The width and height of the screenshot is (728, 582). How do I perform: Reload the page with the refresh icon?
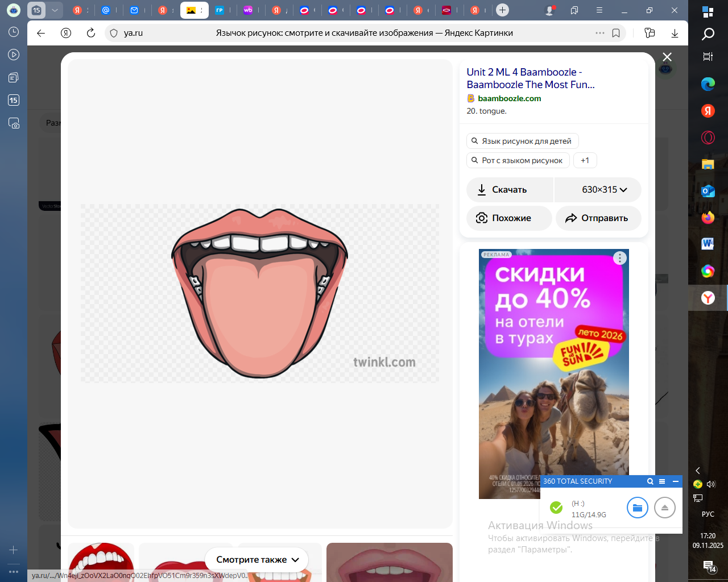pyautogui.click(x=90, y=33)
